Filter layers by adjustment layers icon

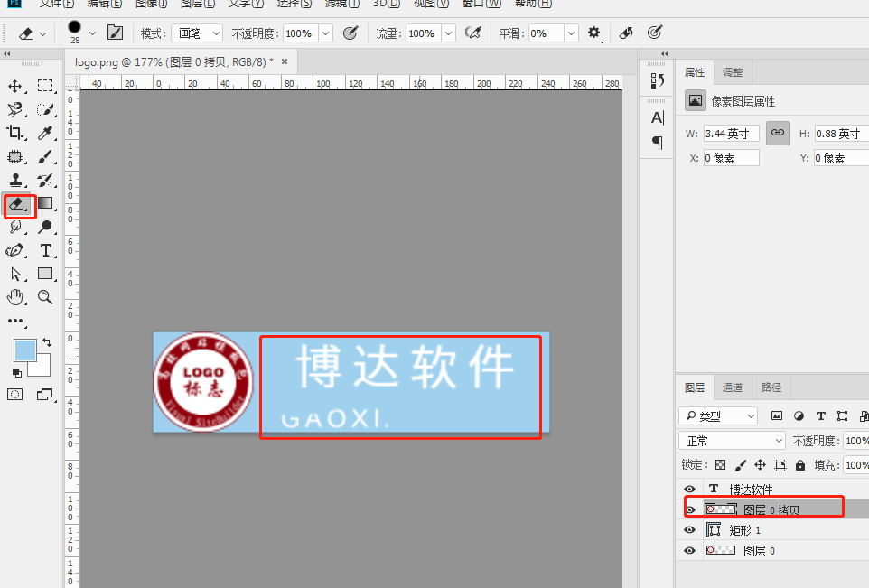click(799, 415)
